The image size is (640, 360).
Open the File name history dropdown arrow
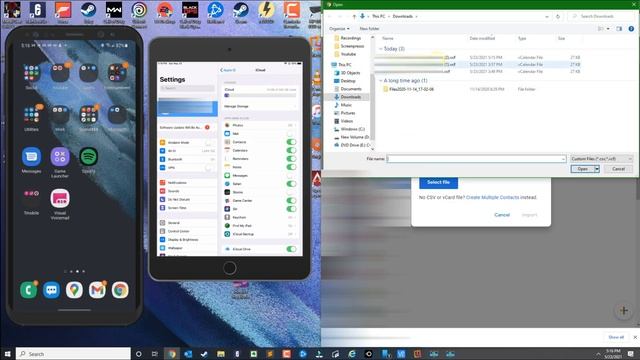tap(563, 159)
